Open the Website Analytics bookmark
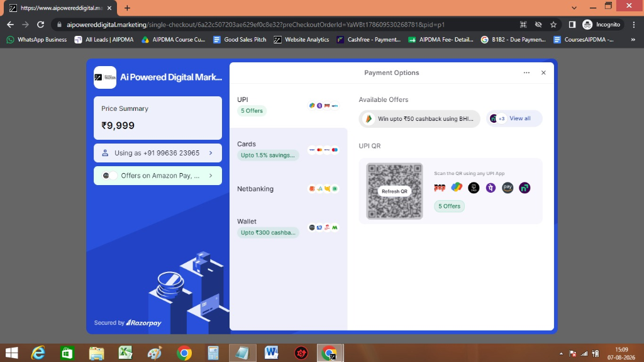Image resolution: width=644 pixels, height=362 pixels. tap(301, 40)
